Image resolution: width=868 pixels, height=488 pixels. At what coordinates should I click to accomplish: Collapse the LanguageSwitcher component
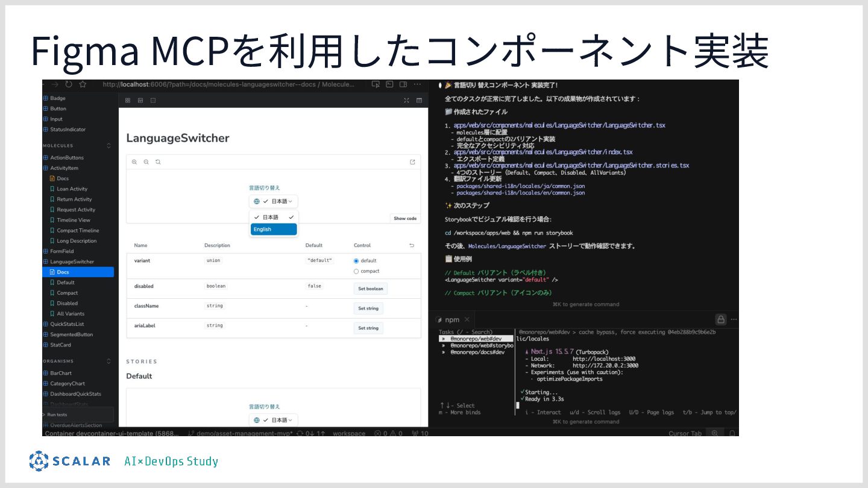coord(68,261)
